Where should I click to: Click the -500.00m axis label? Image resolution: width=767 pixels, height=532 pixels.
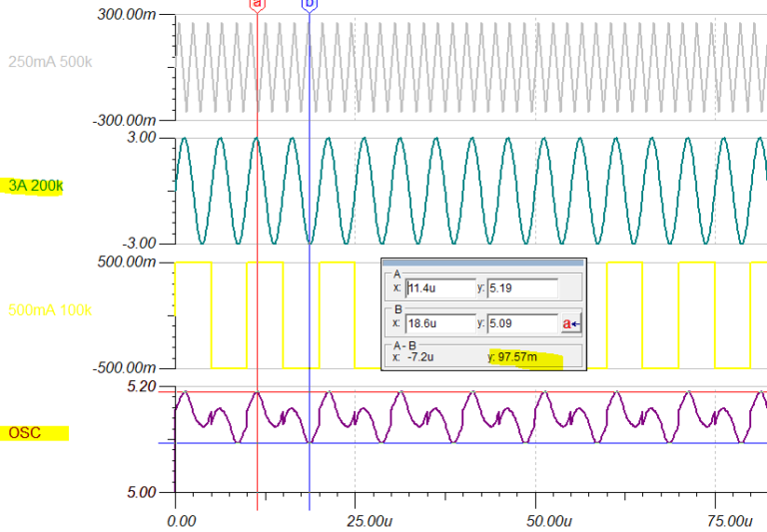(x=124, y=367)
